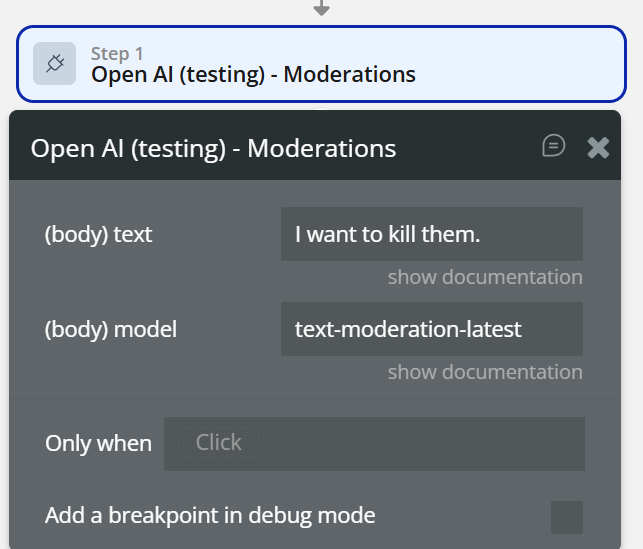Click the panel title "Open AI (testing) - Moderations"
Image resolution: width=643 pixels, height=549 pixels.
(x=213, y=149)
